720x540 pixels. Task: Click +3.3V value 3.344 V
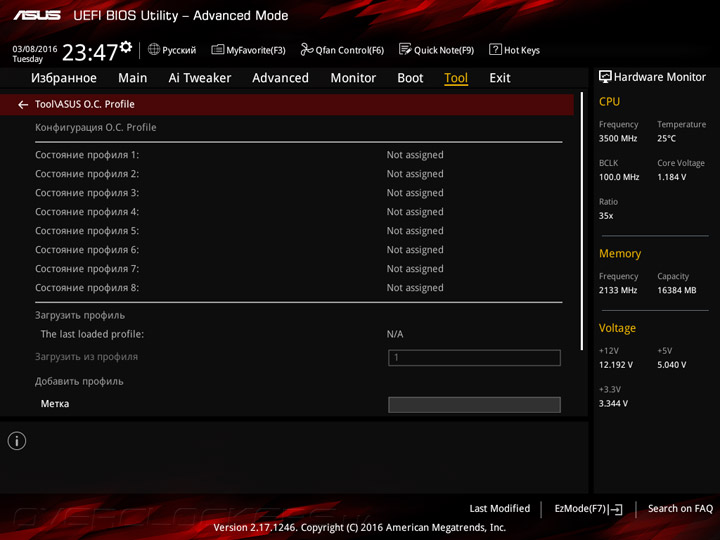click(x=613, y=404)
